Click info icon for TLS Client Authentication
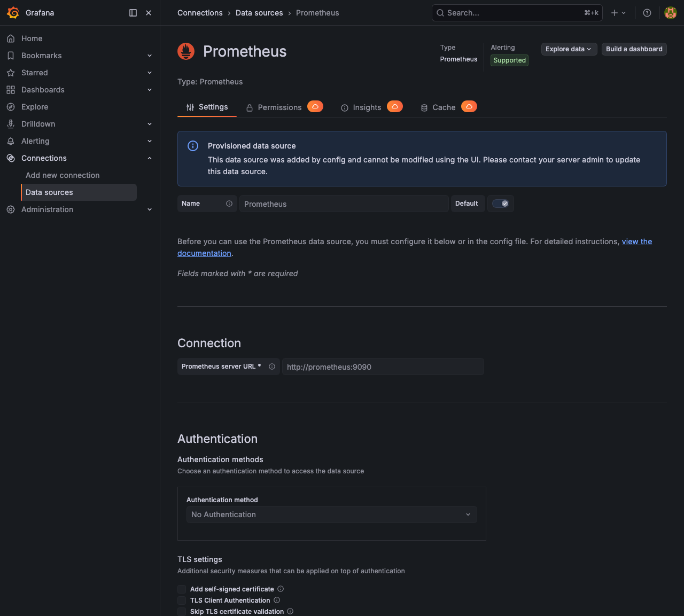 tap(277, 600)
